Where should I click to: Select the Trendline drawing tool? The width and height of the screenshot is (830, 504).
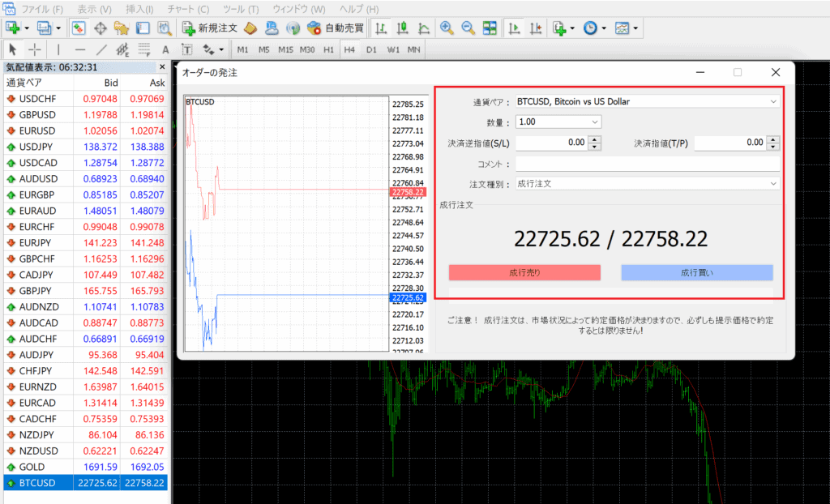click(x=101, y=49)
